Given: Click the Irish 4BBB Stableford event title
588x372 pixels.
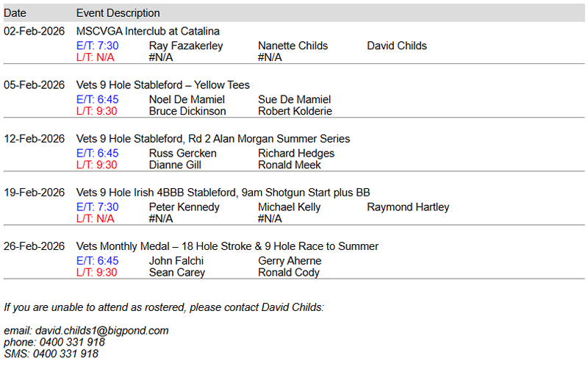Looking at the screenshot, I should point(223,193).
